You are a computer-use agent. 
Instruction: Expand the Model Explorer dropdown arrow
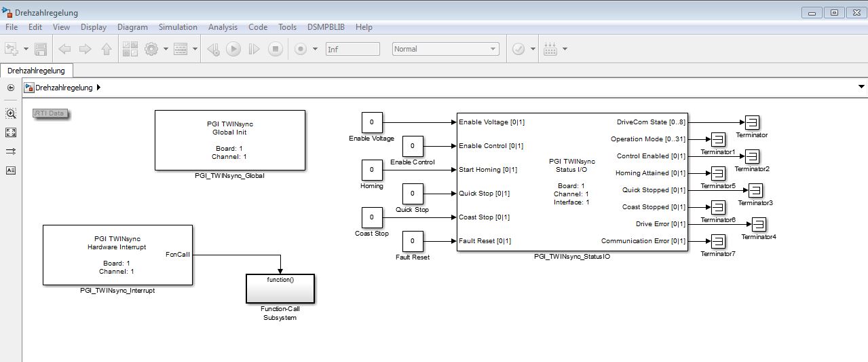(195, 49)
